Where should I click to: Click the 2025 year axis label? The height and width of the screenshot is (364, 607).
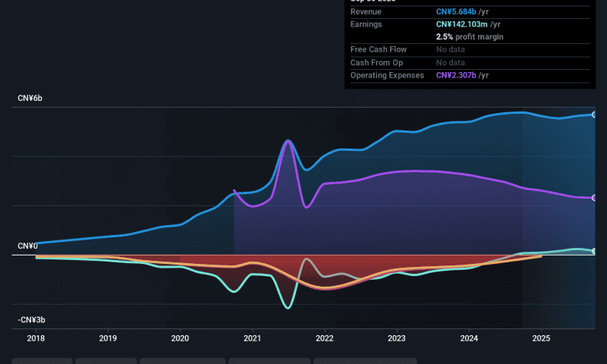coord(541,339)
